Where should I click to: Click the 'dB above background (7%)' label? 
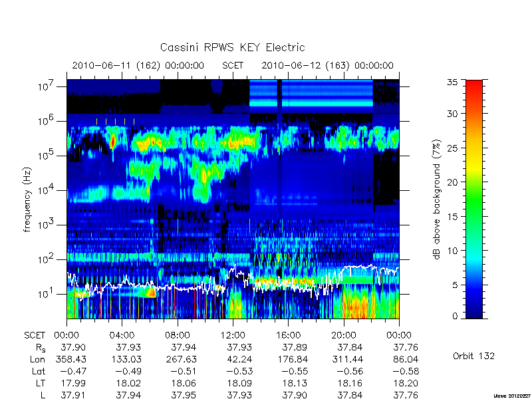point(437,199)
